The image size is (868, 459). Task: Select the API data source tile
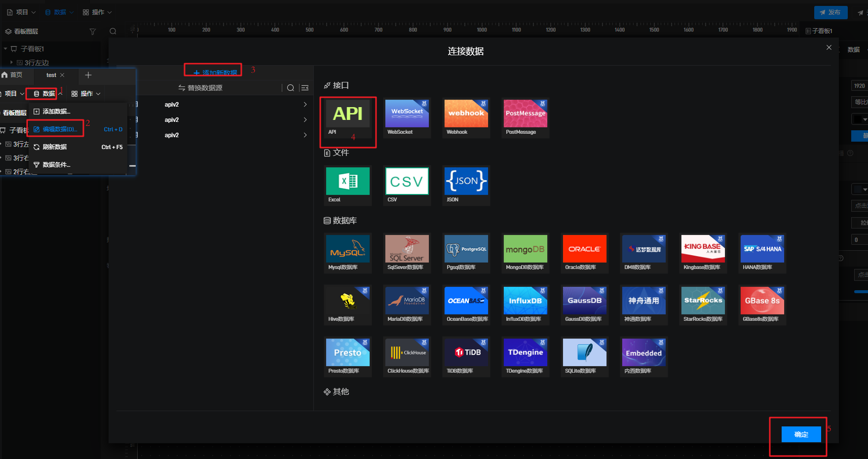[348, 118]
